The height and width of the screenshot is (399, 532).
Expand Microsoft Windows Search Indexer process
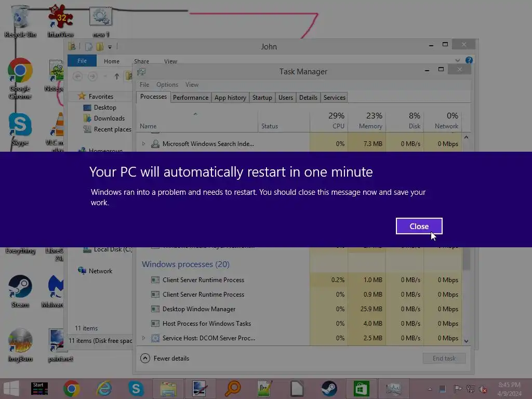[x=143, y=144]
